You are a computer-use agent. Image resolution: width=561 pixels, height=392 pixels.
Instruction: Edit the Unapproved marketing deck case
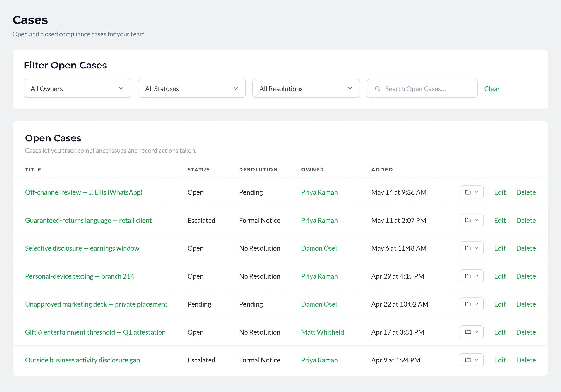tap(500, 304)
